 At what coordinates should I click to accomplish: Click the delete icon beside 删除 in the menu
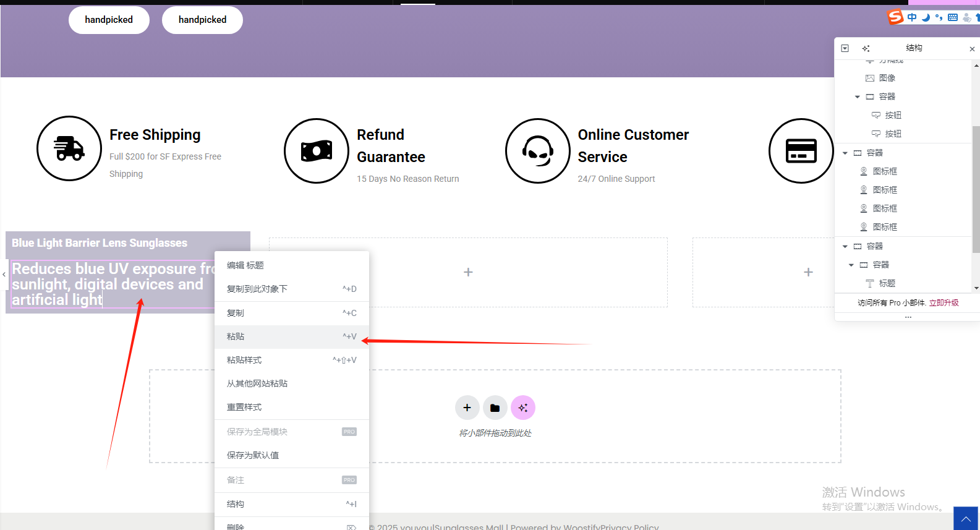click(351, 527)
